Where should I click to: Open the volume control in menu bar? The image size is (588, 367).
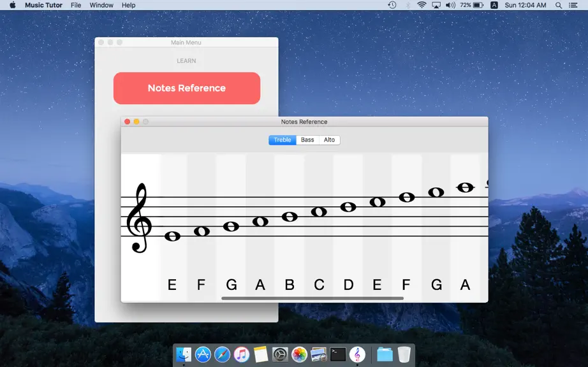[450, 5]
